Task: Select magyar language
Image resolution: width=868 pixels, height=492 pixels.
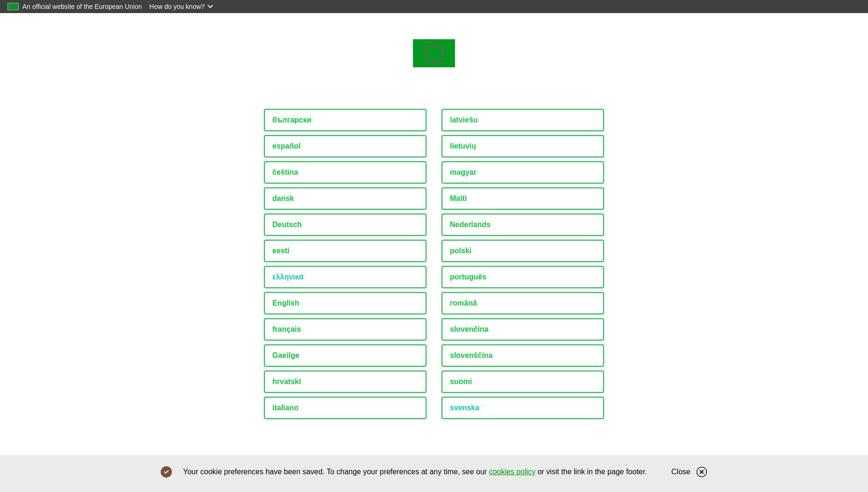Action: coord(523,172)
